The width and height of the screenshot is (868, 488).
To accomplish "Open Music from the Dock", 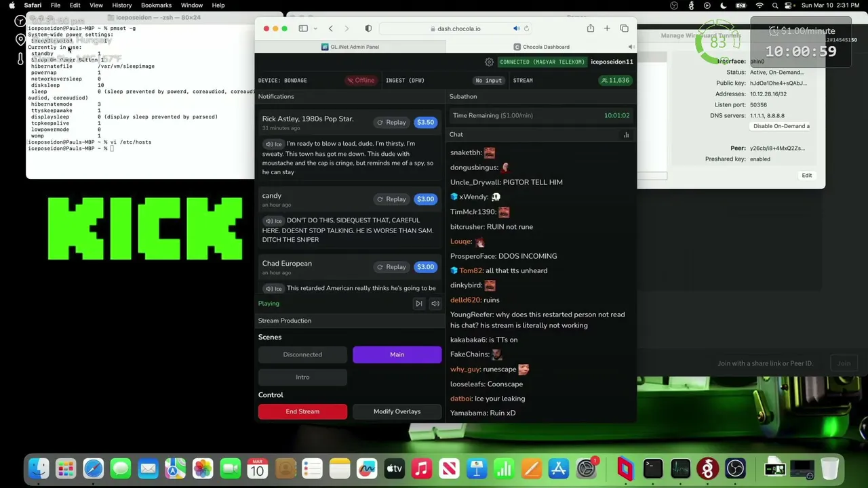I will (422, 468).
